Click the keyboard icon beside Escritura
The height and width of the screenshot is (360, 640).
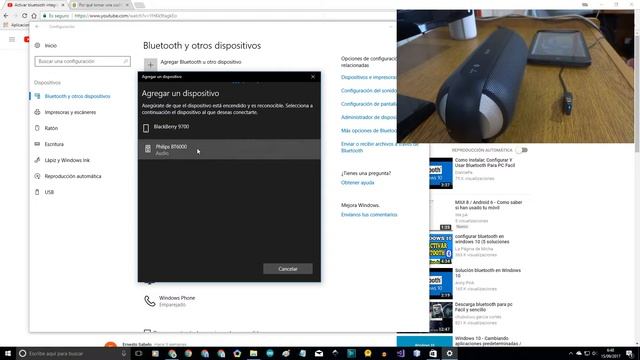pyautogui.click(x=37, y=144)
